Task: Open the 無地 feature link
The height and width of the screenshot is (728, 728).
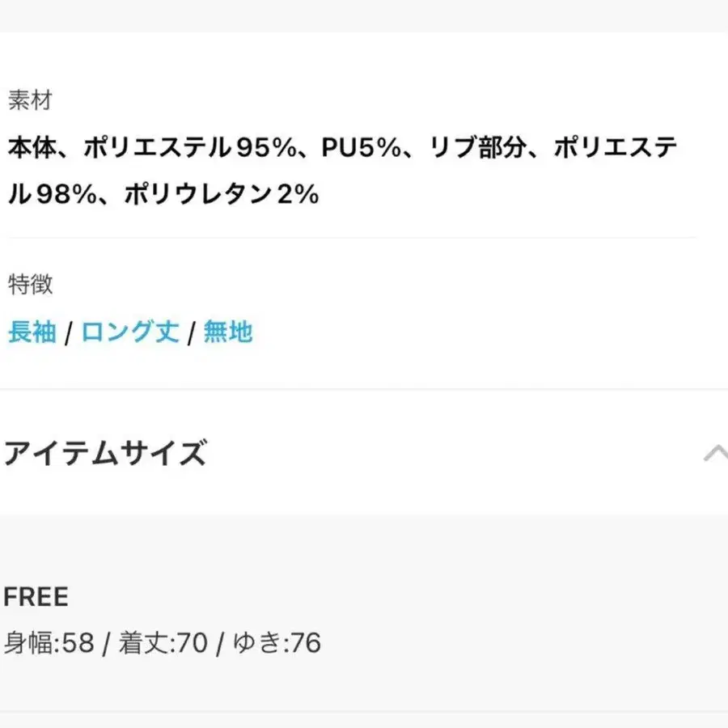Action: pyautogui.click(x=228, y=332)
